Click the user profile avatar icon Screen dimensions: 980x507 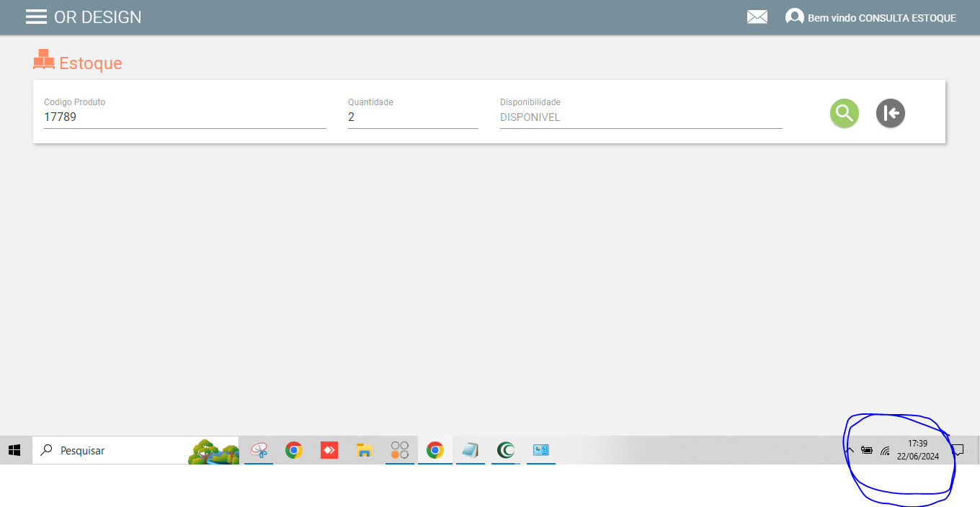[x=794, y=17]
